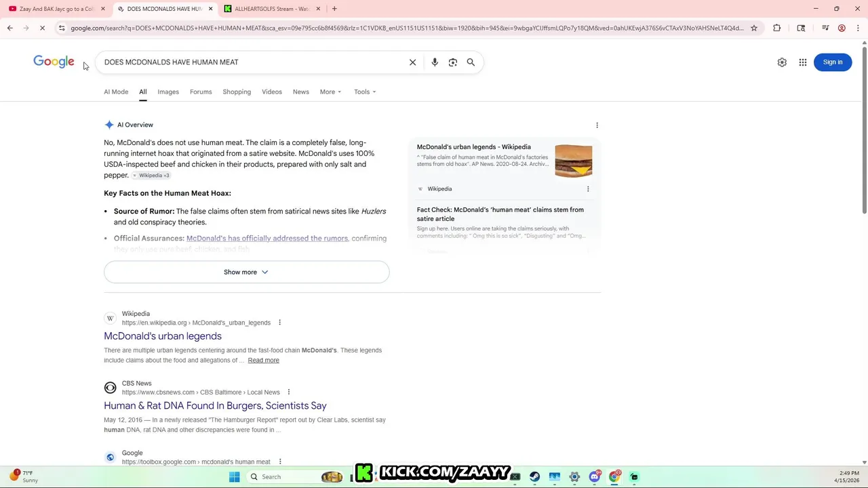Open the Google apps grid
The width and height of the screenshot is (868, 488).
click(x=803, y=62)
